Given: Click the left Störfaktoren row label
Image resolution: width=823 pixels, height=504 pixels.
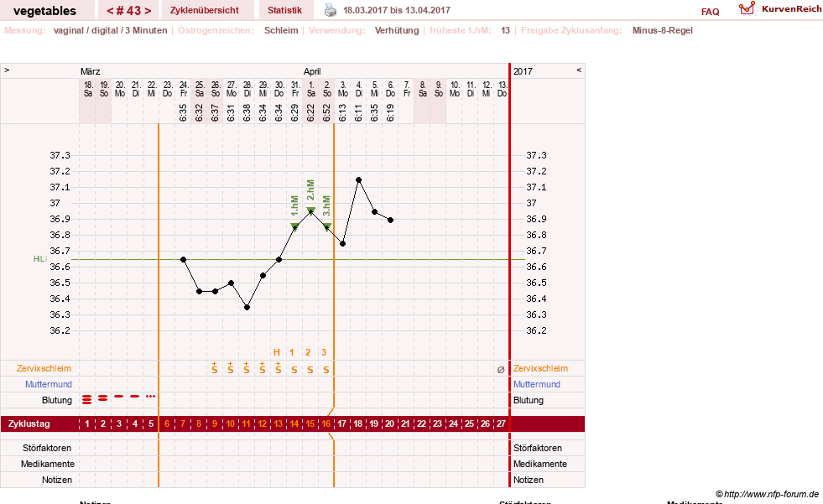Looking at the screenshot, I should tap(47, 448).
